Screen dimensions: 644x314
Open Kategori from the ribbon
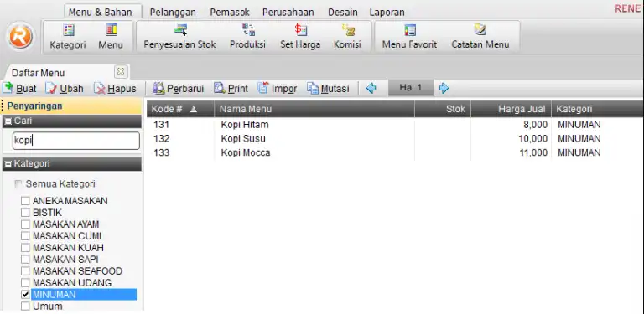(68, 37)
